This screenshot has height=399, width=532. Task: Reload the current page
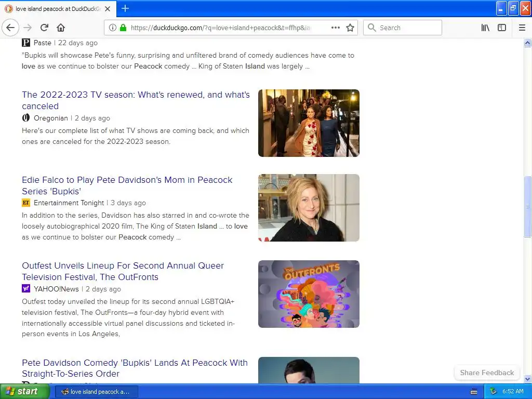tap(44, 28)
